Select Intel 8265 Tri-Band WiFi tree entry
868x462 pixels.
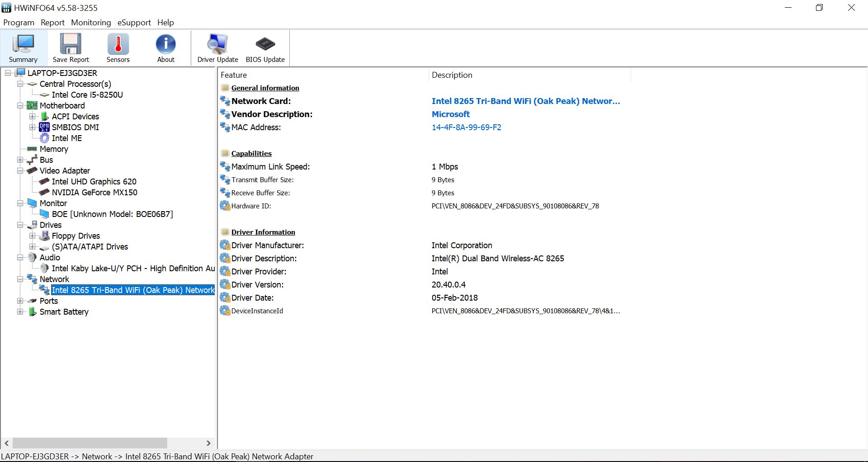[x=133, y=290]
